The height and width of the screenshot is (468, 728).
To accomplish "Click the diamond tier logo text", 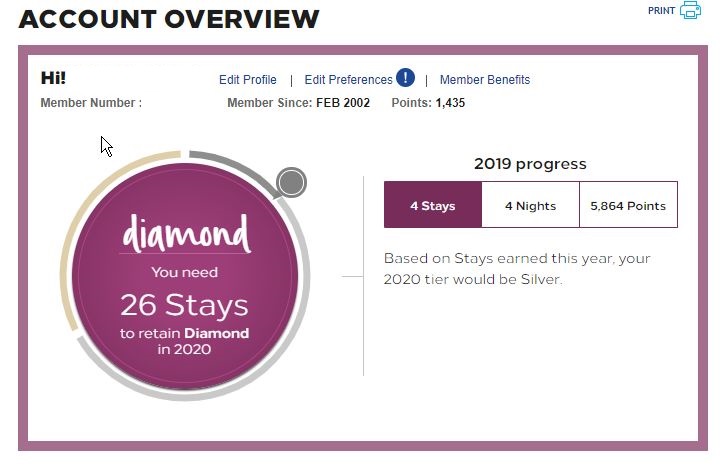I will 186,234.
